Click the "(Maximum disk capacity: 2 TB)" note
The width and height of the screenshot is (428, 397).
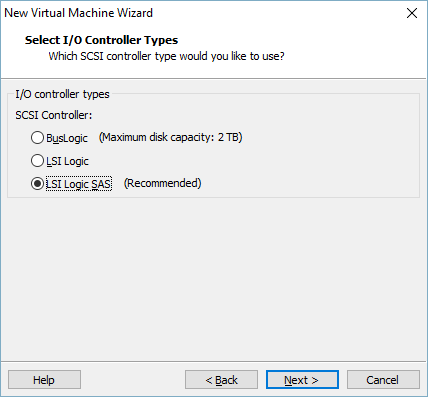pos(171,137)
